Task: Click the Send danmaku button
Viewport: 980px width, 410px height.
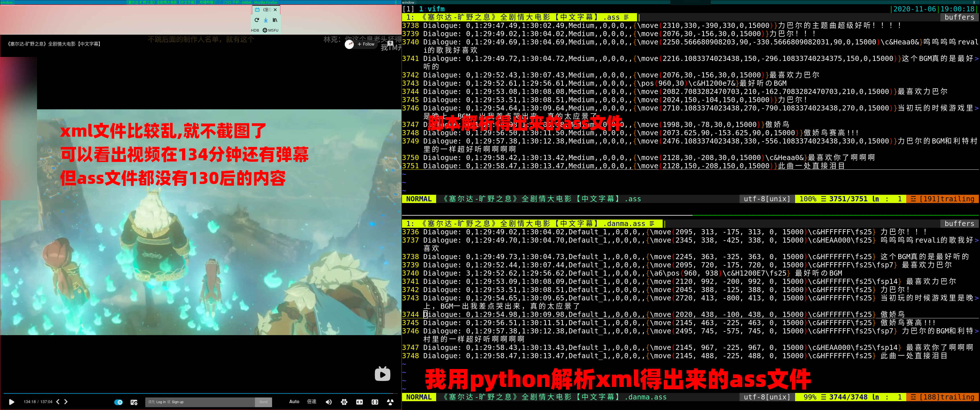Action: (x=263, y=402)
